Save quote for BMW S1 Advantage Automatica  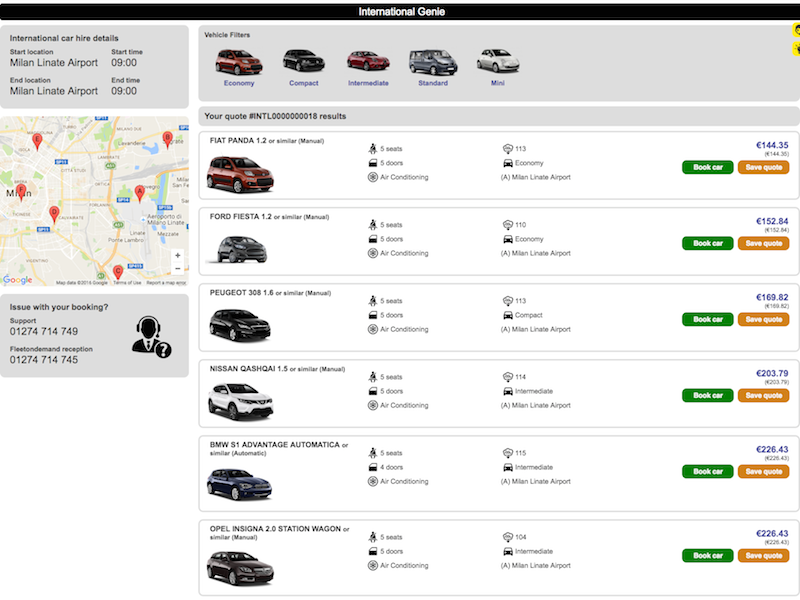click(763, 471)
